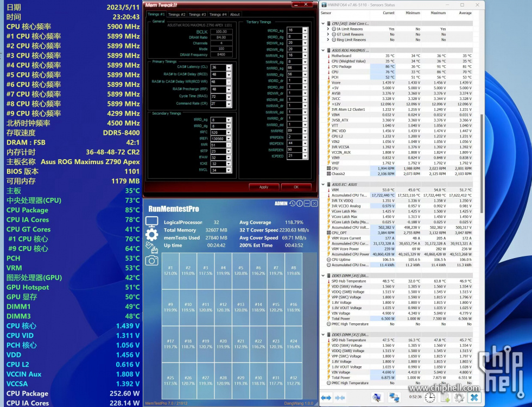
Task: Open tCPDED dropdown in Tertiary Timings
Action: coord(305,156)
